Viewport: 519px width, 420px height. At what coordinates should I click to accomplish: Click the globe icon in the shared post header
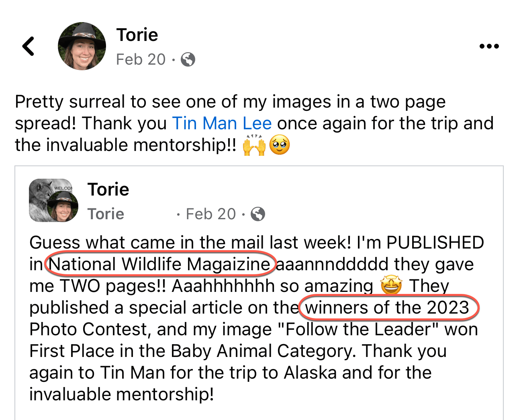tap(257, 214)
